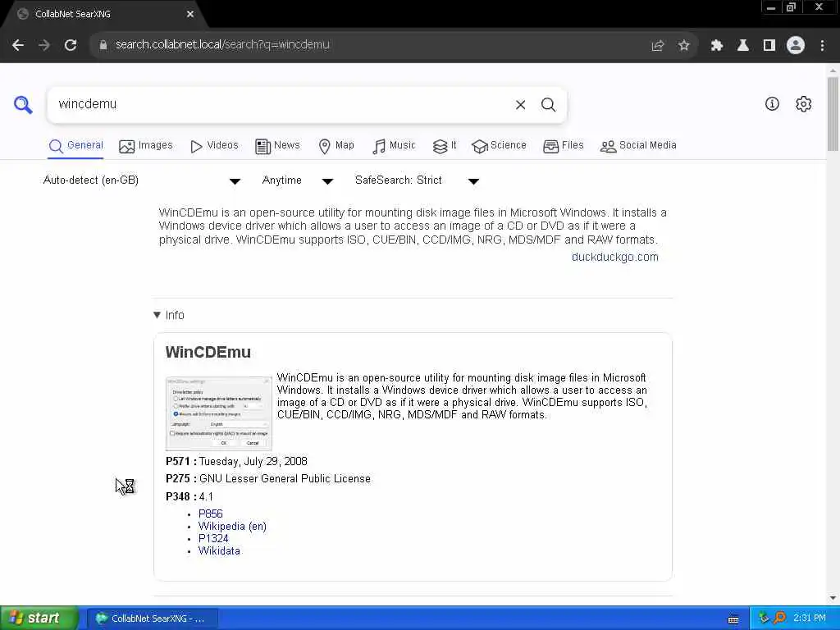Click the scrollbar down arrow

tap(833, 598)
